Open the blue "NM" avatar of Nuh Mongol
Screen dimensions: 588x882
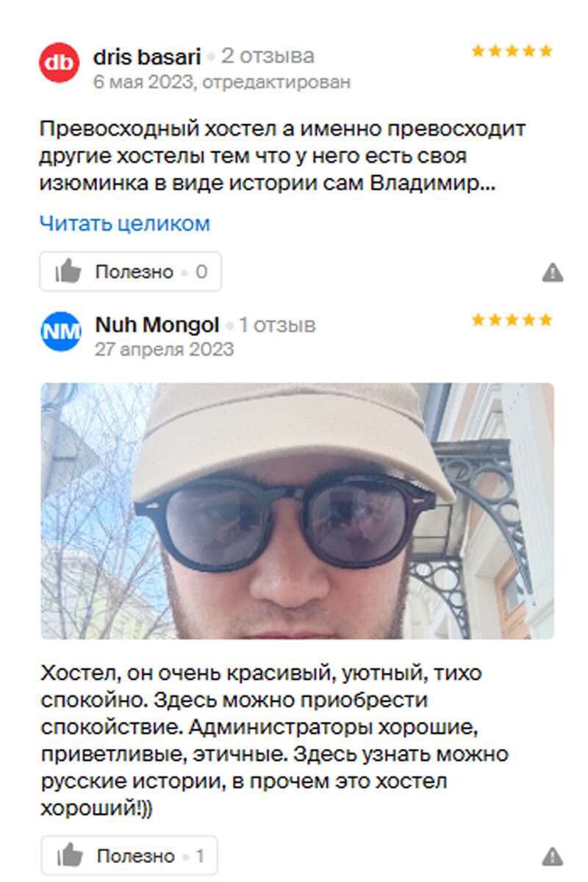click(x=60, y=332)
